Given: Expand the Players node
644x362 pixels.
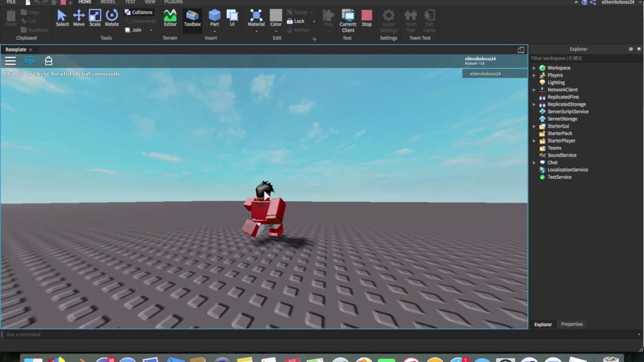Looking at the screenshot, I should pos(534,75).
